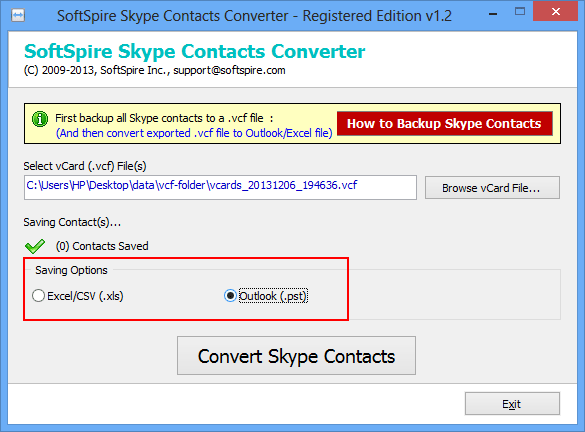Select the Excel/CSV (.xls) radio button
585x432 pixels.
[x=38, y=296]
